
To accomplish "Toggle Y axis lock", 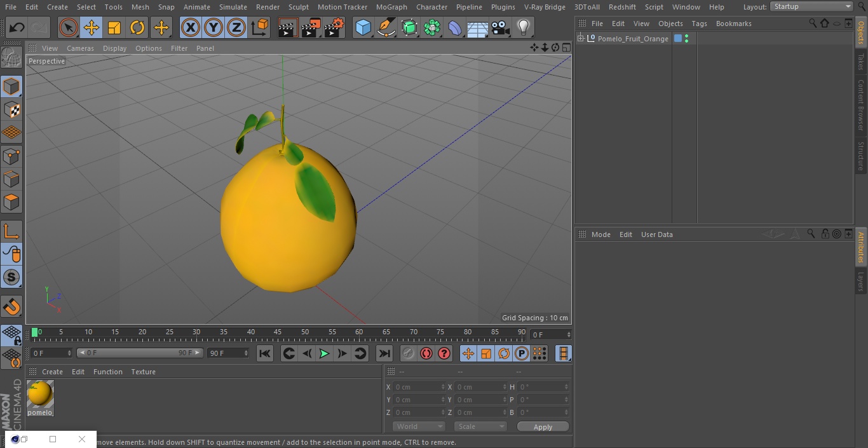I will (x=214, y=28).
